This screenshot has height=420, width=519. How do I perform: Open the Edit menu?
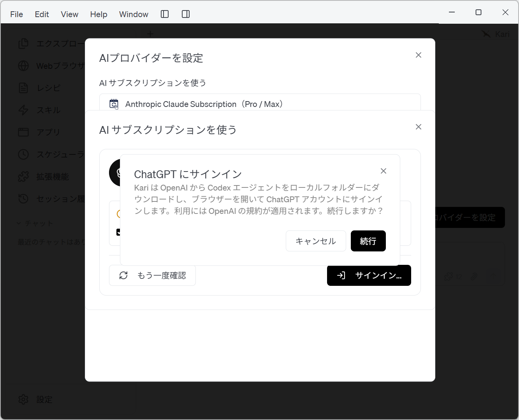click(42, 14)
